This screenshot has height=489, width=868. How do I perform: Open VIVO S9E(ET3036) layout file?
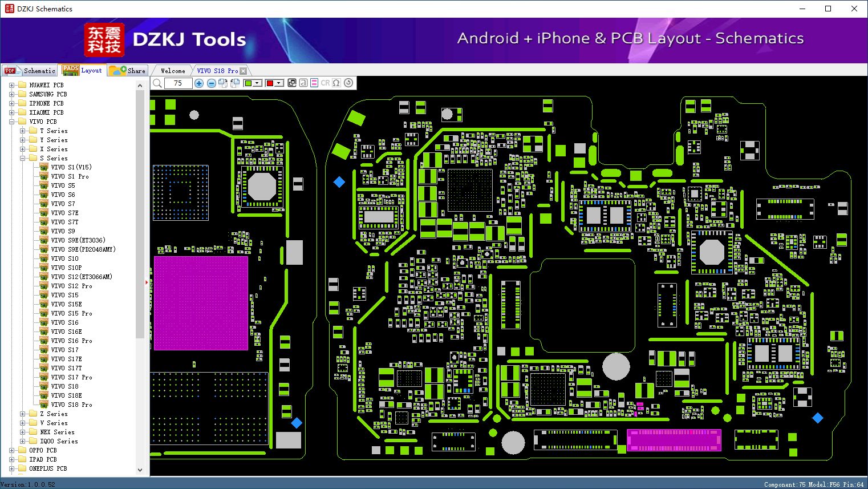click(x=78, y=240)
